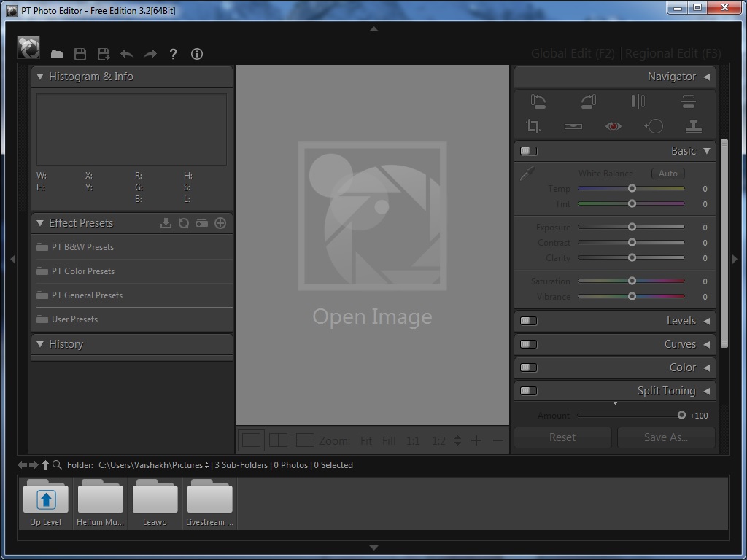Click the Auto white balance button
The image size is (747, 560).
tap(668, 174)
